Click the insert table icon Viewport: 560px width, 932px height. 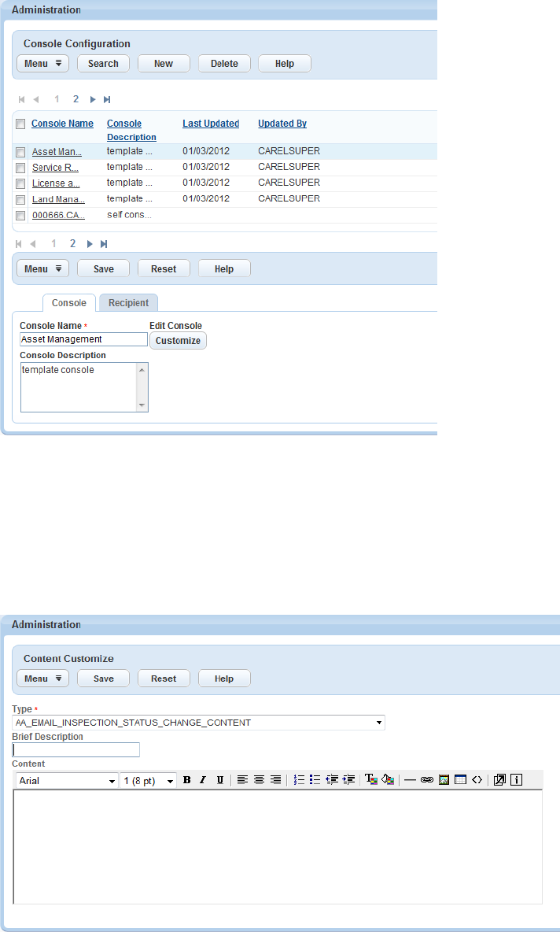pos(460,780)
